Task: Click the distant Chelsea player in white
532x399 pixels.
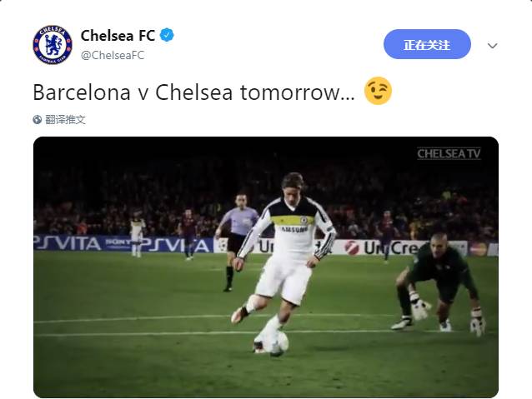Action: pyautogui.click(x=137, y=233)
